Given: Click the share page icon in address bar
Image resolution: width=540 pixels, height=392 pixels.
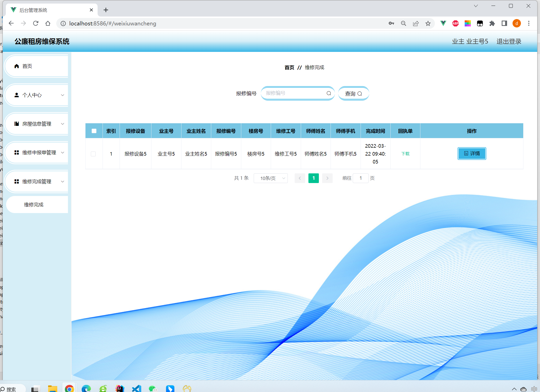Looking at the screenshot, I should (416, 23).
